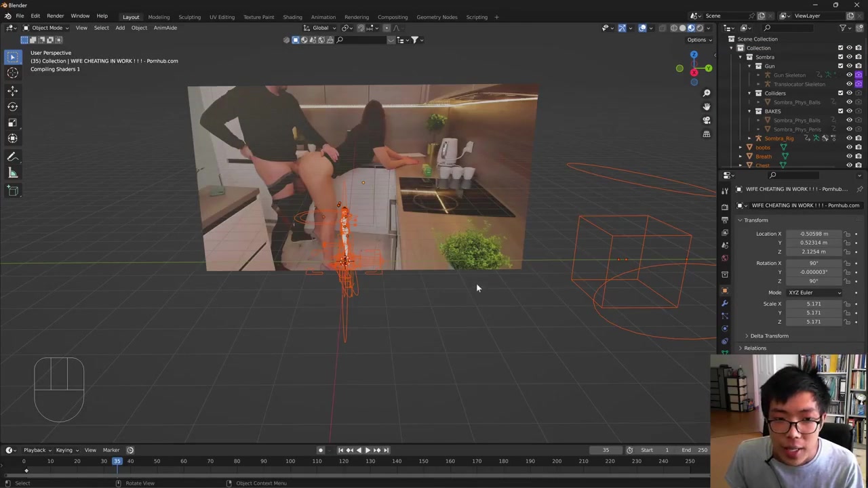Viewport: 868px width, 488px height.
Task: Open the Object Mode dropdown
Action: click(x=46, y=28)
